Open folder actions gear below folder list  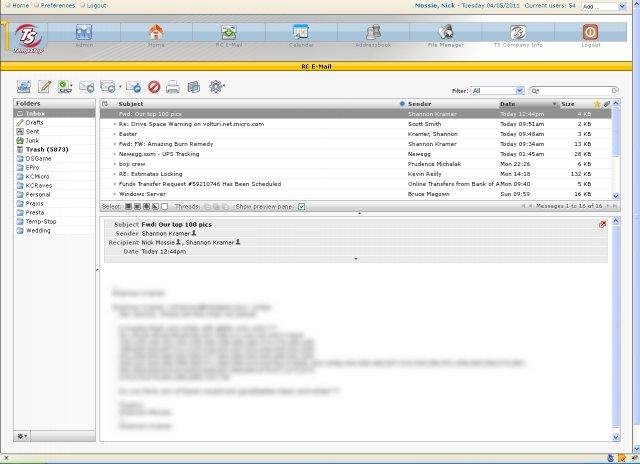22,436
